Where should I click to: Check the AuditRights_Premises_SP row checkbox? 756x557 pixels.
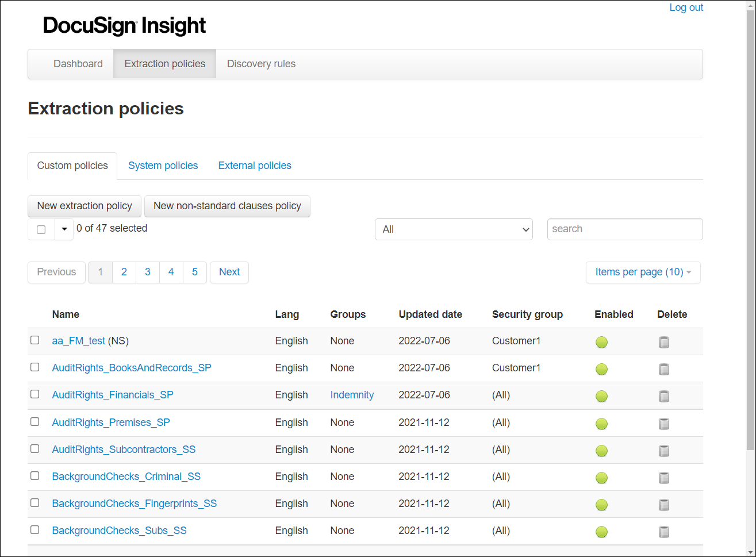click(x=34, y=421)
